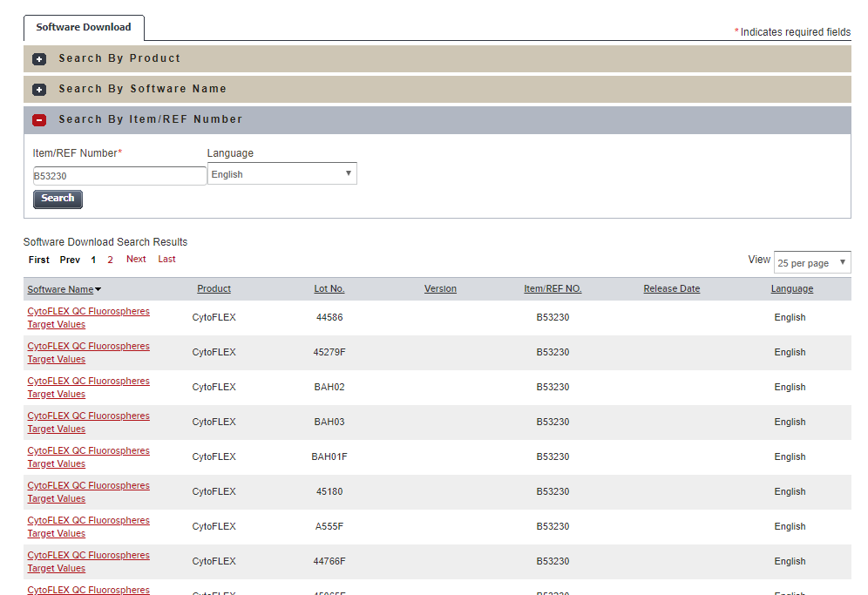This screenshot has width=868, height=595.
Task: Click the Item/REF Number input field
Action: click(x=119, y=176)
